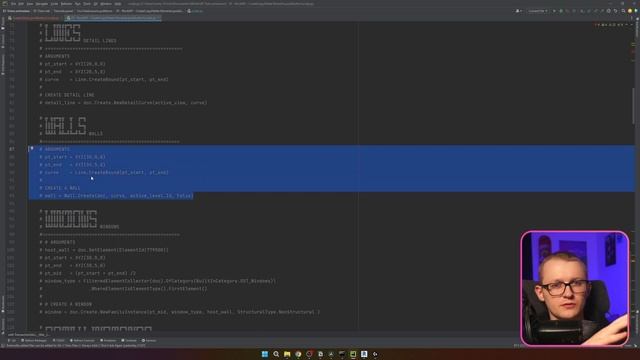Open Search Everywhere magnifier icon

[623, 11]
